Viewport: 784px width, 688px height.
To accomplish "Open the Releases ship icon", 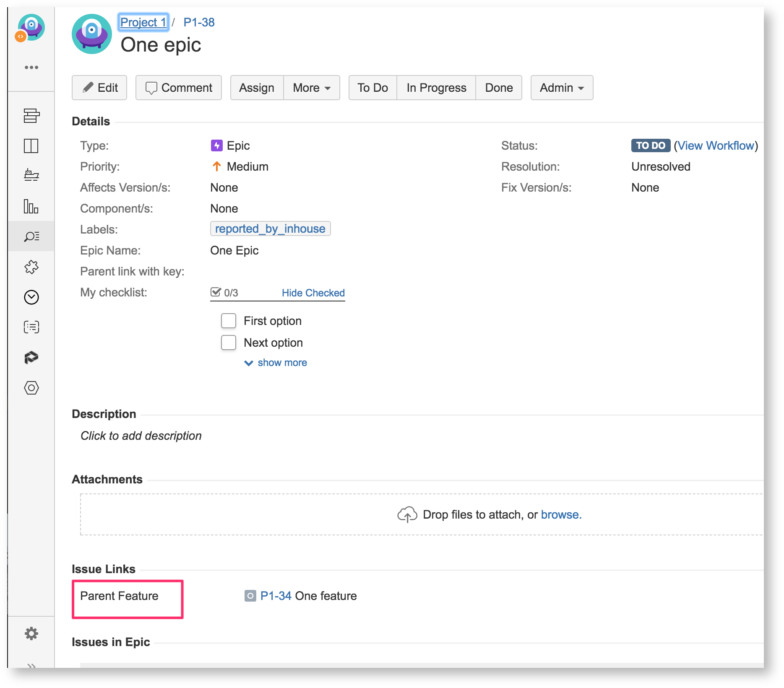I will (31, 175).
